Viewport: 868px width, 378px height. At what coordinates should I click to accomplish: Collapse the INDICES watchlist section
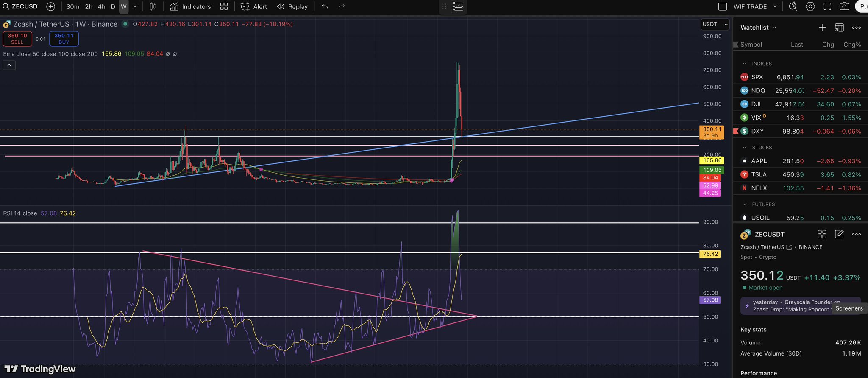click(744, 64)
